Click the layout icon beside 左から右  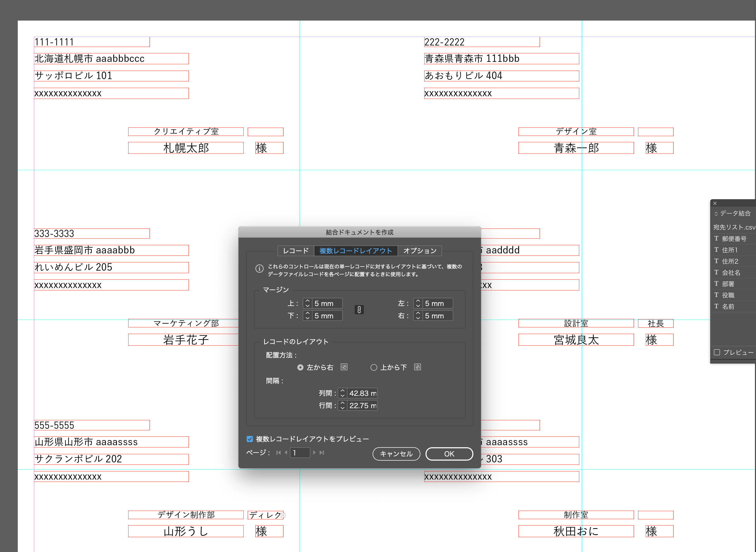click(x=344, y=367)
